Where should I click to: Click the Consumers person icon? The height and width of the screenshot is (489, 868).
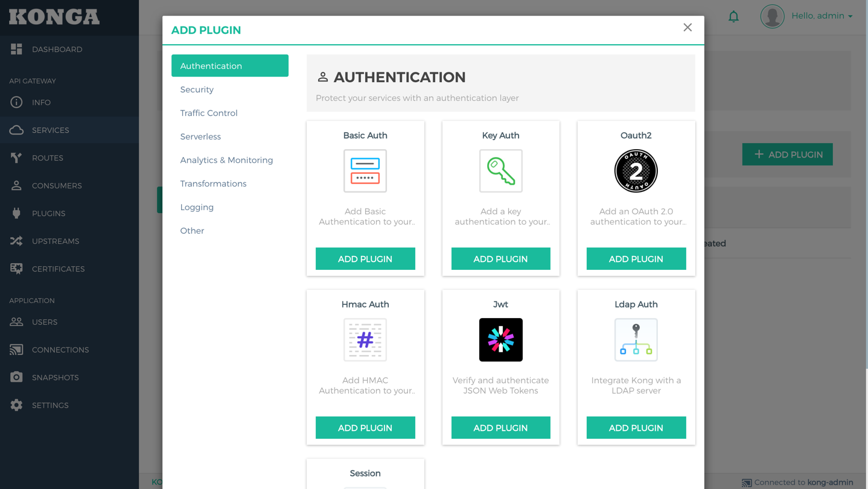coord(16,186)
